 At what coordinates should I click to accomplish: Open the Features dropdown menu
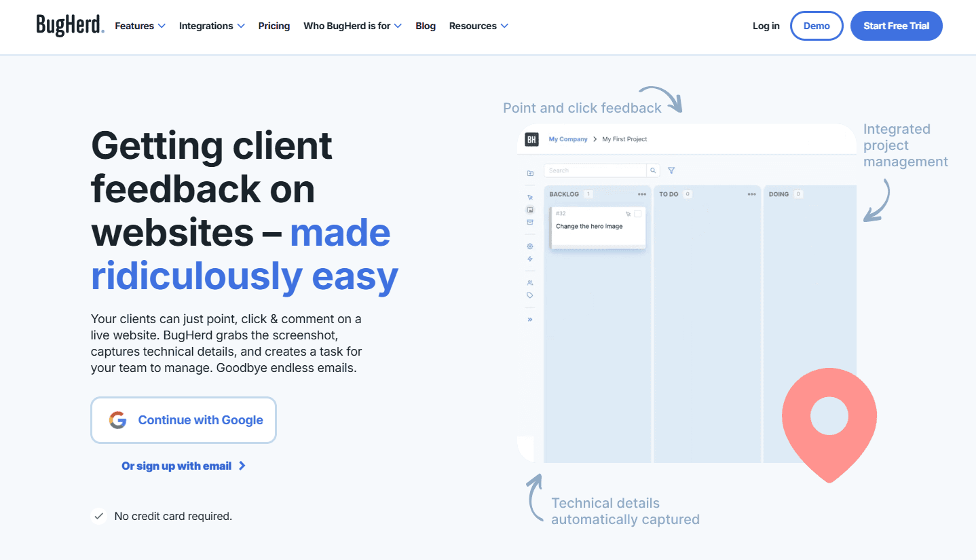pyautogui.click(x=140, y=26)
